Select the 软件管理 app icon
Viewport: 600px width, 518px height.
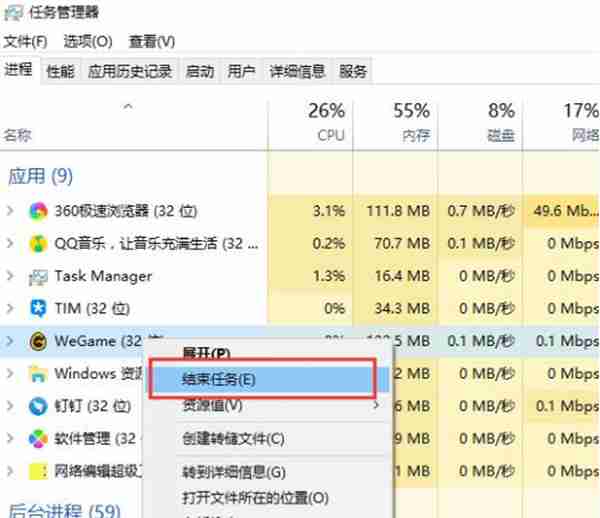[38, 439]
